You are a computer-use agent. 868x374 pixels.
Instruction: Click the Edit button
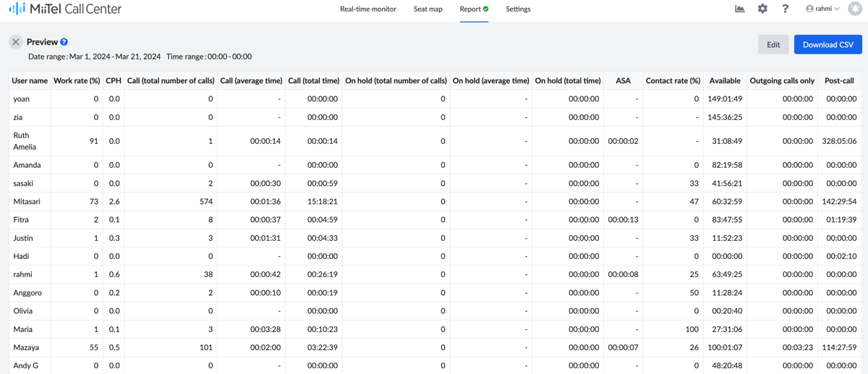tap(773, 44)
